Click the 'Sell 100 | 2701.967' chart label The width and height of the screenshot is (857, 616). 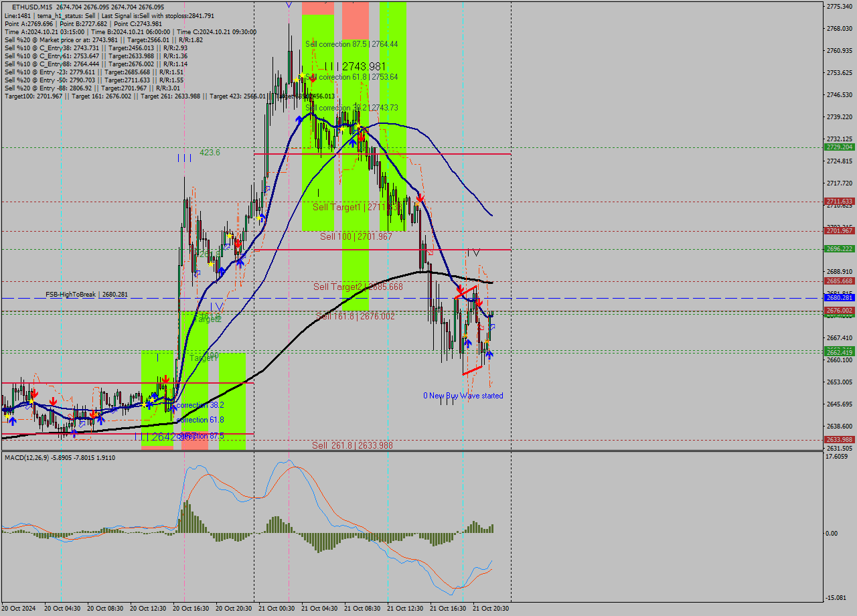[x=356, y=236]
